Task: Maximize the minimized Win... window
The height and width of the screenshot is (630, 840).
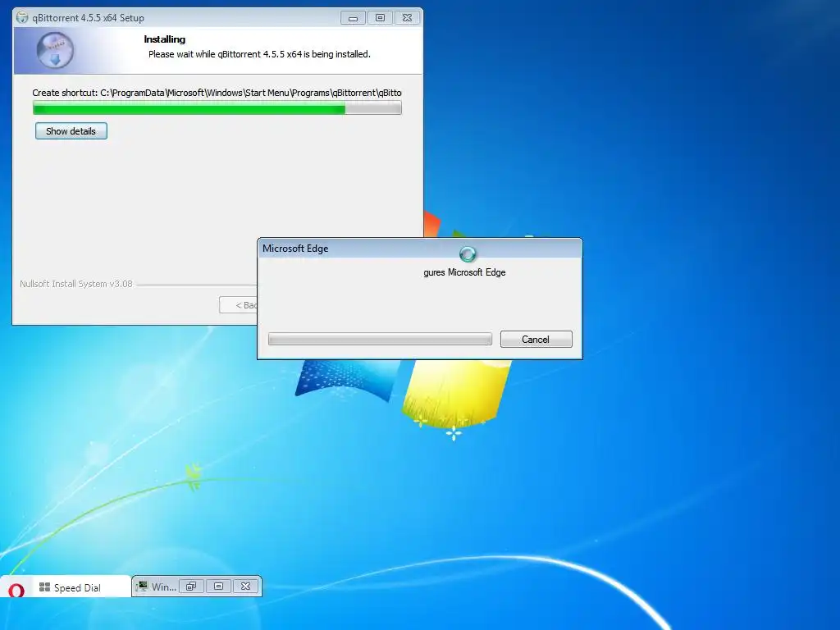Action: 218,586
